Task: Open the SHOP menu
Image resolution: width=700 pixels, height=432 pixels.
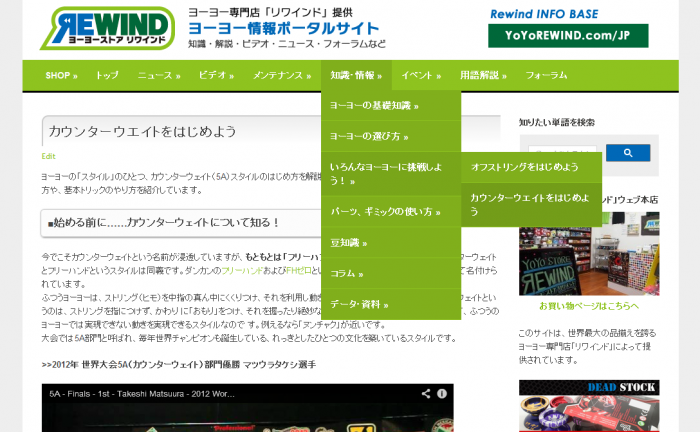Action: click(61, 75)
